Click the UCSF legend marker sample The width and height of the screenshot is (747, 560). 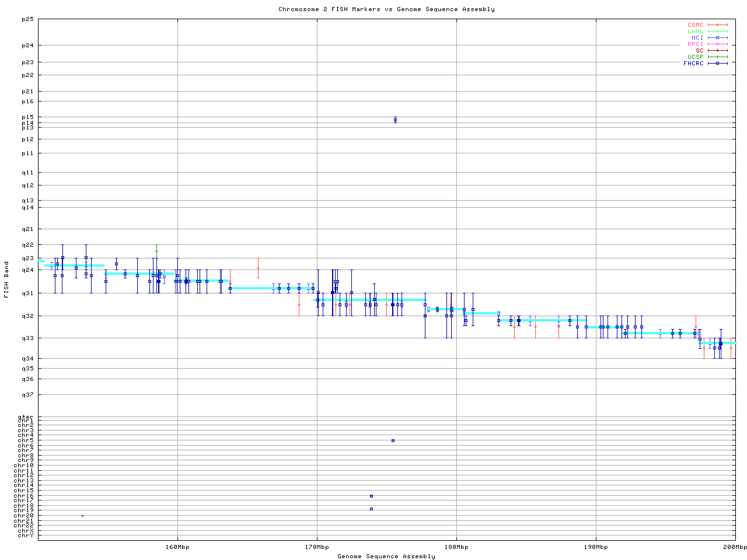coord(717,57)
